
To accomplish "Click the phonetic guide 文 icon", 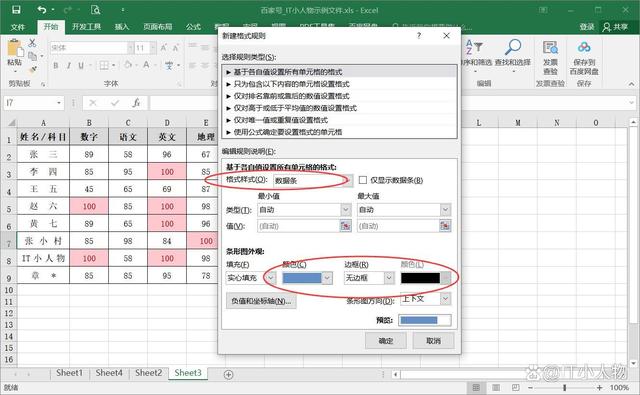I will pyautogui.click(x=169, y=65).
